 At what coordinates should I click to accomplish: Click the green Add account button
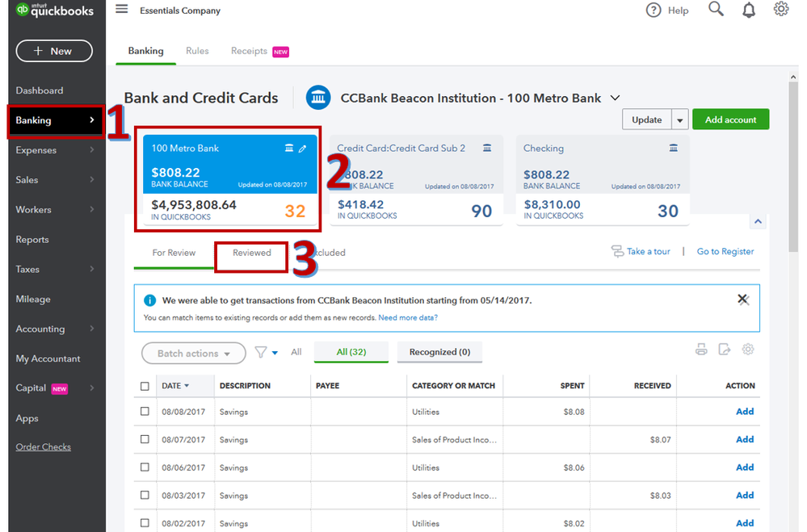pyautogui.click(x=730, y=119)
